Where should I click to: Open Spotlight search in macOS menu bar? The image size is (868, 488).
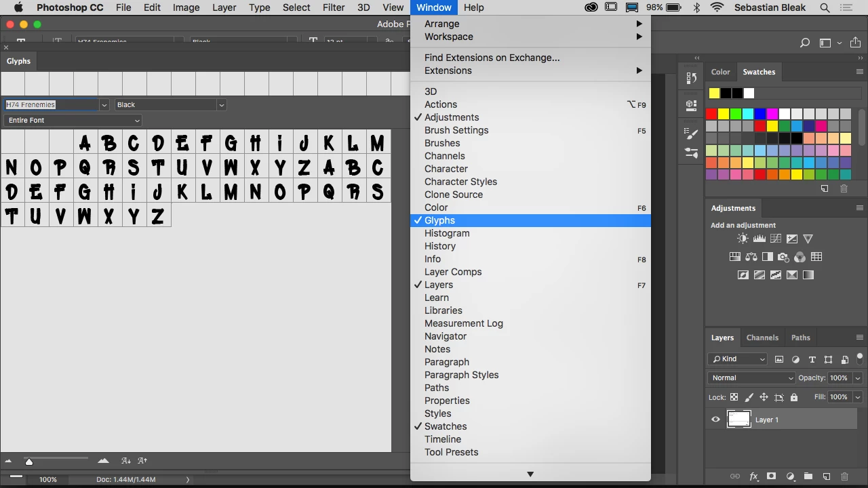[x=825, y=7]
